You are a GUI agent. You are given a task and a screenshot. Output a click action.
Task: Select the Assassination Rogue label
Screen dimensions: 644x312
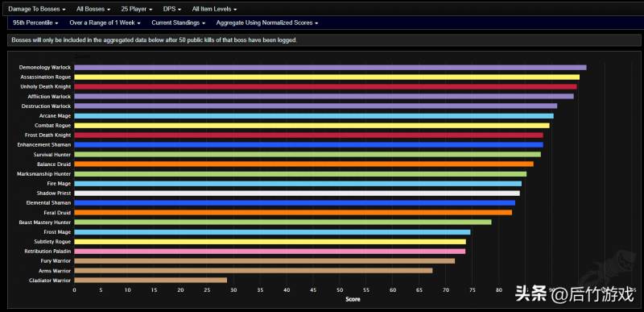pyautogui.click(x=46, y=77)
